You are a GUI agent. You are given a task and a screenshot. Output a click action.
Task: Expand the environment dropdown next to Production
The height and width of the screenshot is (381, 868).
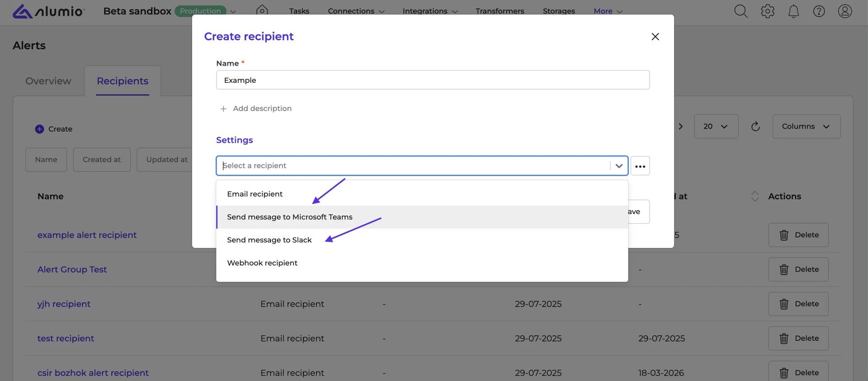tap(233, 11)
